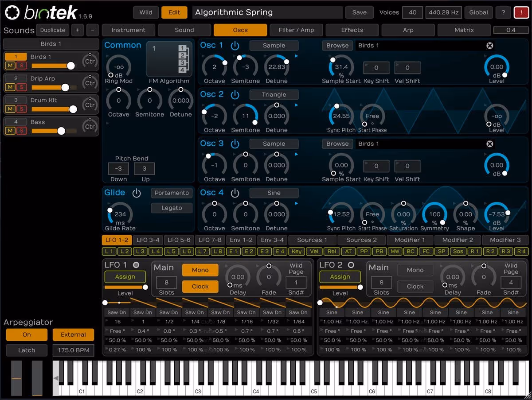Open Osc 4 Sine waveform dropdown
Image resolution: width=532 pixels, height=400 pixels.
(274, 193)
